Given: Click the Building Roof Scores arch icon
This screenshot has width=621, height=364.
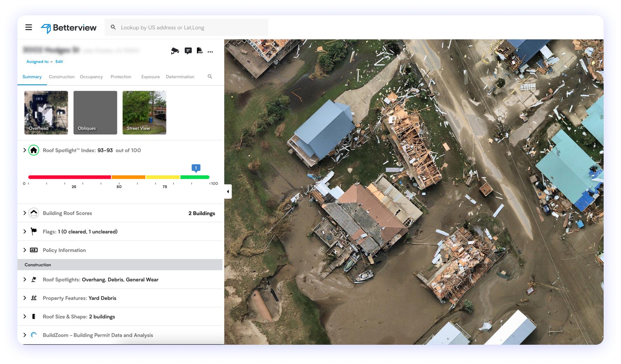Looking at the screenshot, I should click(x=33, y=213).
